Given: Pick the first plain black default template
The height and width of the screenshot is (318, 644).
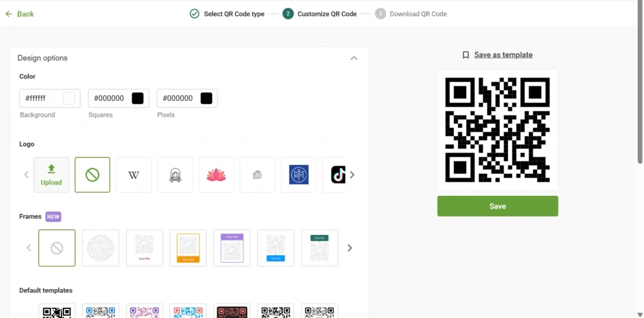Looking at the screenshot, I should (x=57, y=311).
